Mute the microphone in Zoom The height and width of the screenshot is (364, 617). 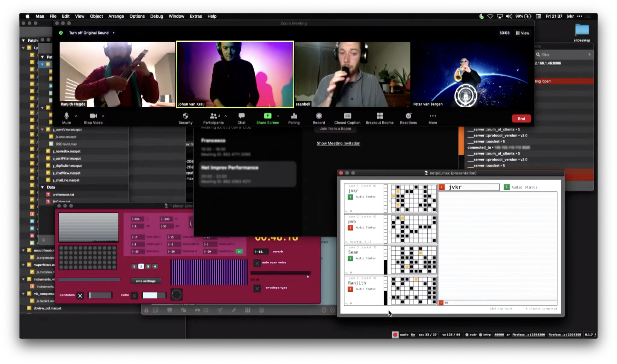(x=66, y=116)
